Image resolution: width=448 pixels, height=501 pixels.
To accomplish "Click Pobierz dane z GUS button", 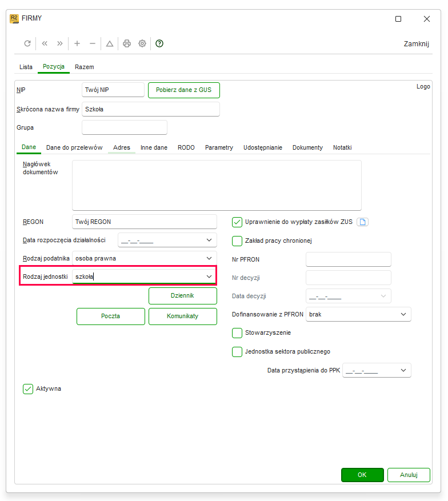I will point(184,90).
